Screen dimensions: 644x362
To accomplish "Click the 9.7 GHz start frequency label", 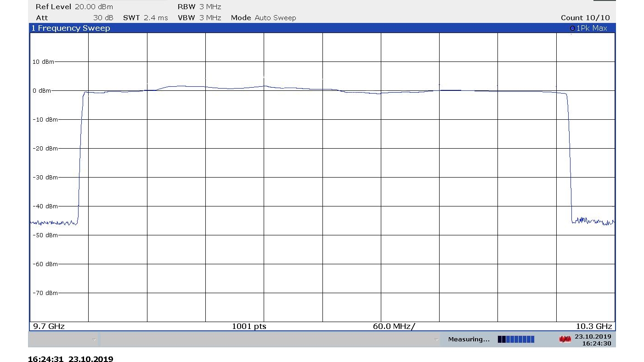I will point(48,326).
